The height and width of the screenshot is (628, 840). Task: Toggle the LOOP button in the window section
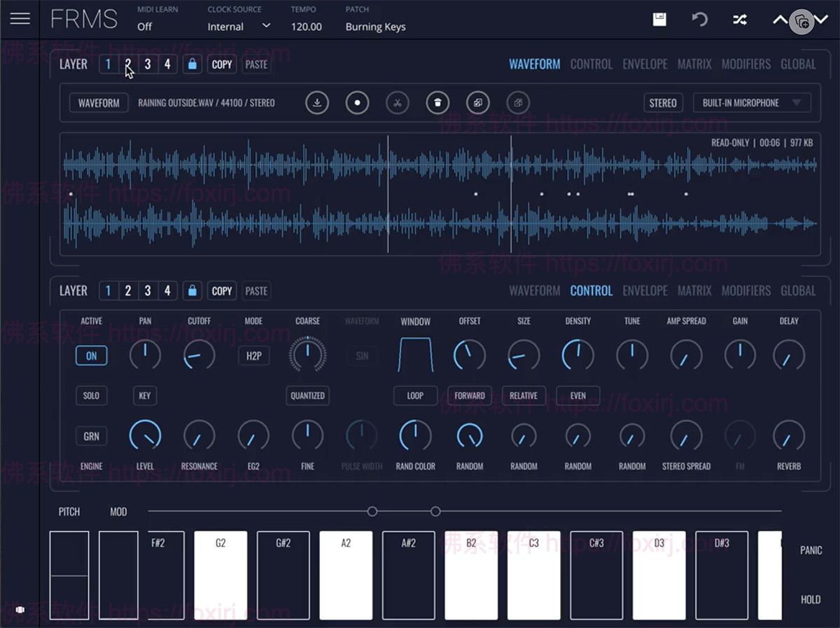pos(415,396)
